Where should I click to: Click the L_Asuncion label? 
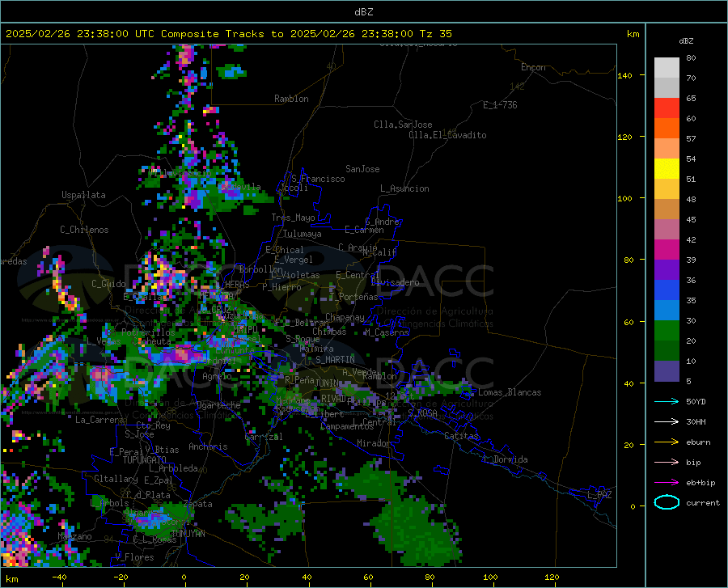coord(404,188)
